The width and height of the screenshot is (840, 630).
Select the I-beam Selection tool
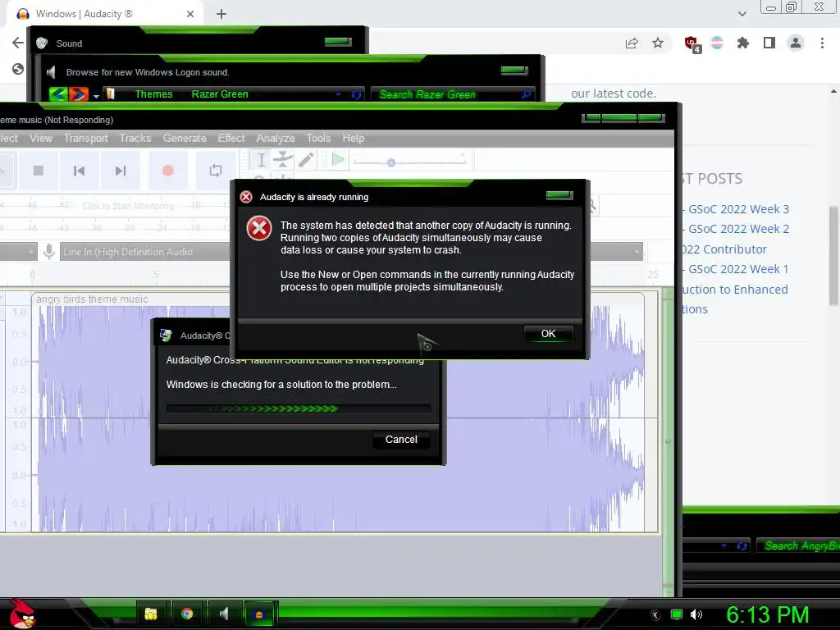tap(261, 160)
